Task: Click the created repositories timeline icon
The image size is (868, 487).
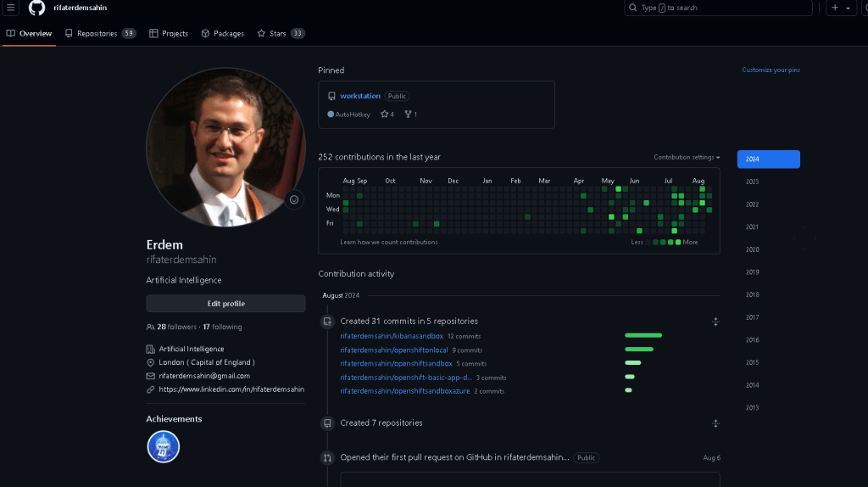Action: [x=327, y=423]
